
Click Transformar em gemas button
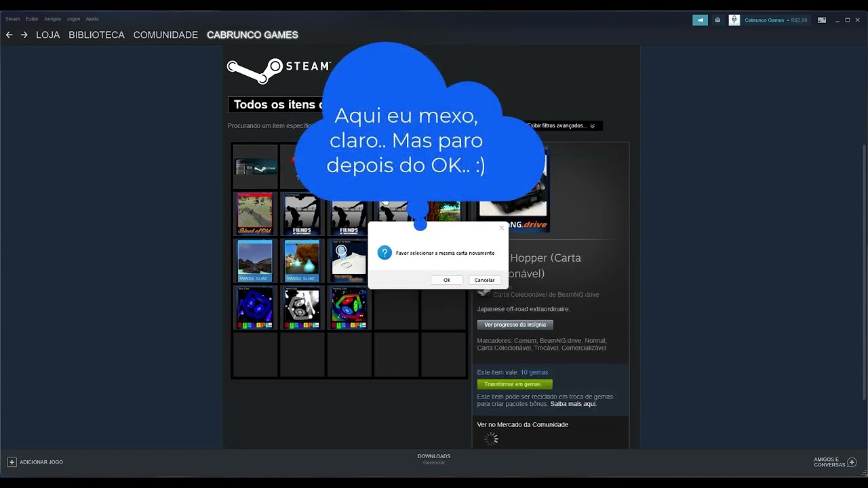tap(515, 384)
